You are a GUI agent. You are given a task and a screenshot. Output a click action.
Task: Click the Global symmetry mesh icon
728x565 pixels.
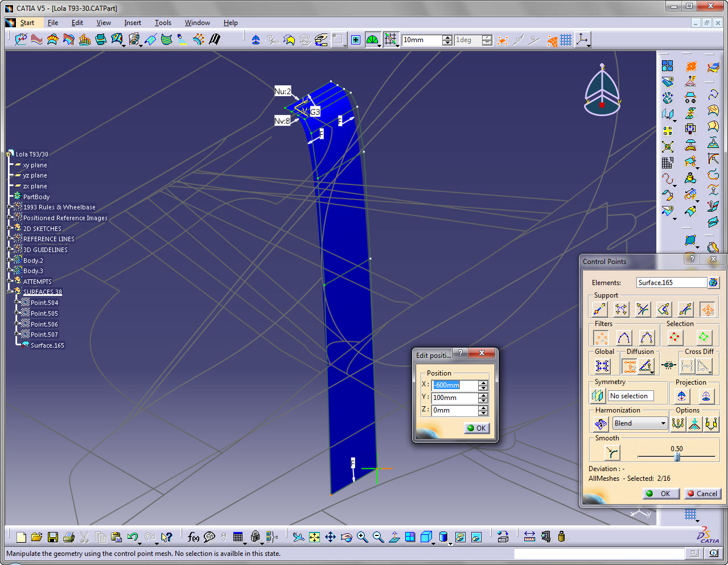coord(602,366)
